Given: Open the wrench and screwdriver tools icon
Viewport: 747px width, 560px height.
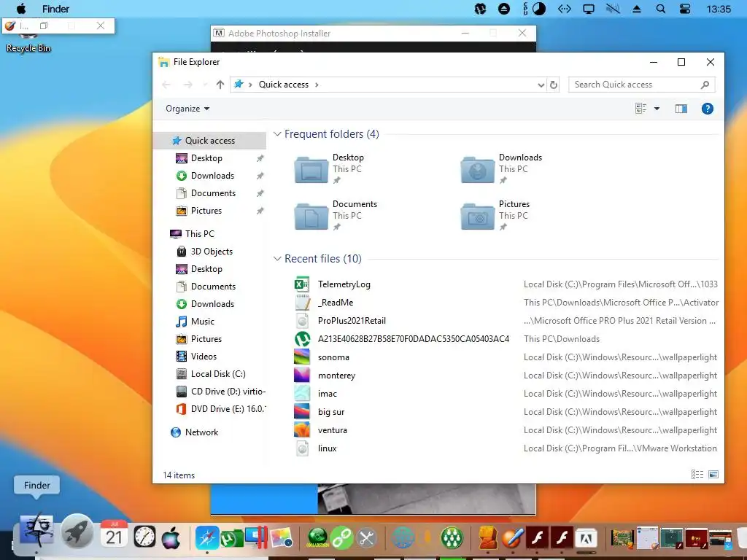Looking at the screenshot, I should 366,538.
